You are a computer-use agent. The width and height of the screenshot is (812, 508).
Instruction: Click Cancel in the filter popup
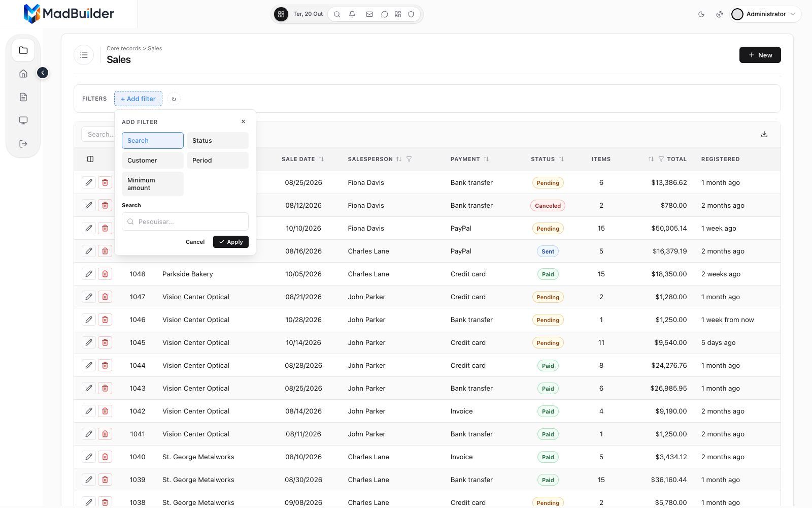click(195, 242)
